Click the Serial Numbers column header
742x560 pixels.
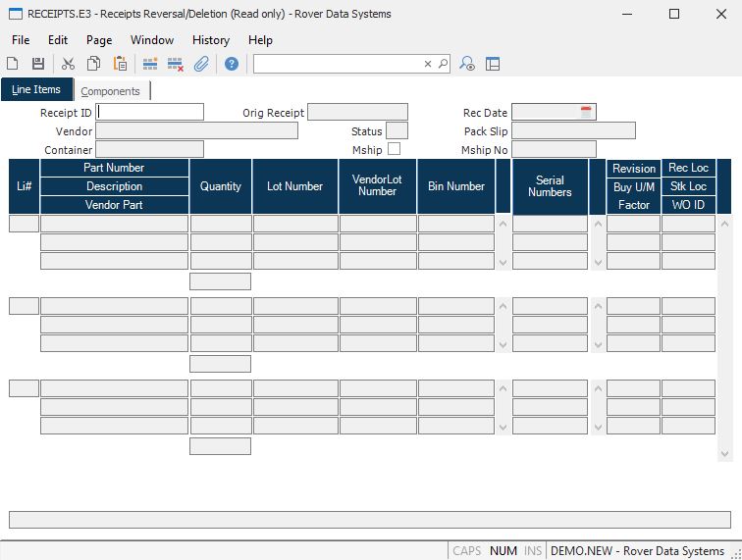click(x=550, y=186)
